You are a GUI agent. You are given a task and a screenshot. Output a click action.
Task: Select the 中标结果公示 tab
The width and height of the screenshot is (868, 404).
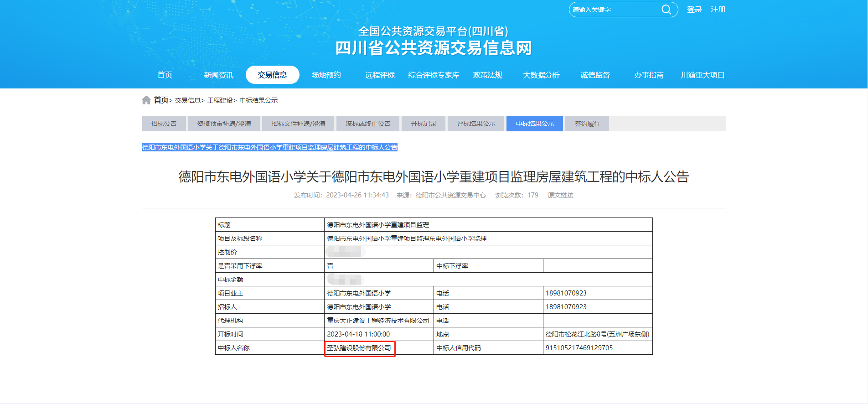pos(535,124)
